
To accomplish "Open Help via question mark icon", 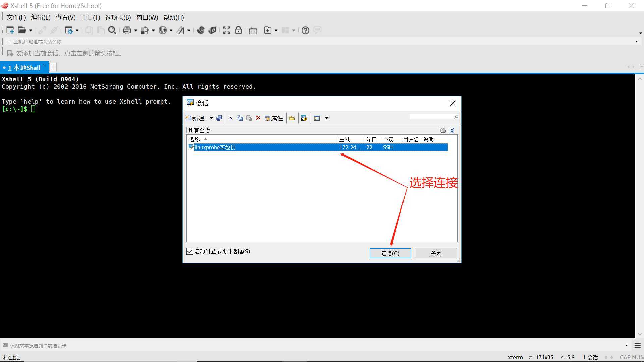I will tap(305, 30).
